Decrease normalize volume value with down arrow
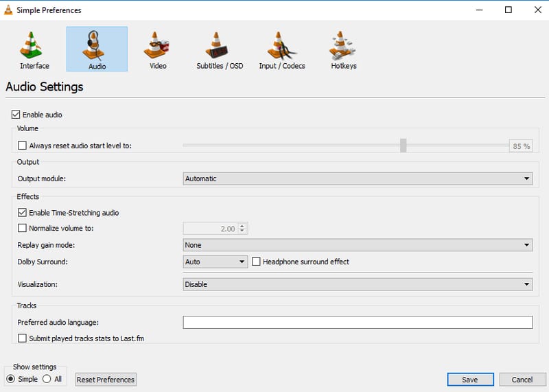 tap(242, 231)
